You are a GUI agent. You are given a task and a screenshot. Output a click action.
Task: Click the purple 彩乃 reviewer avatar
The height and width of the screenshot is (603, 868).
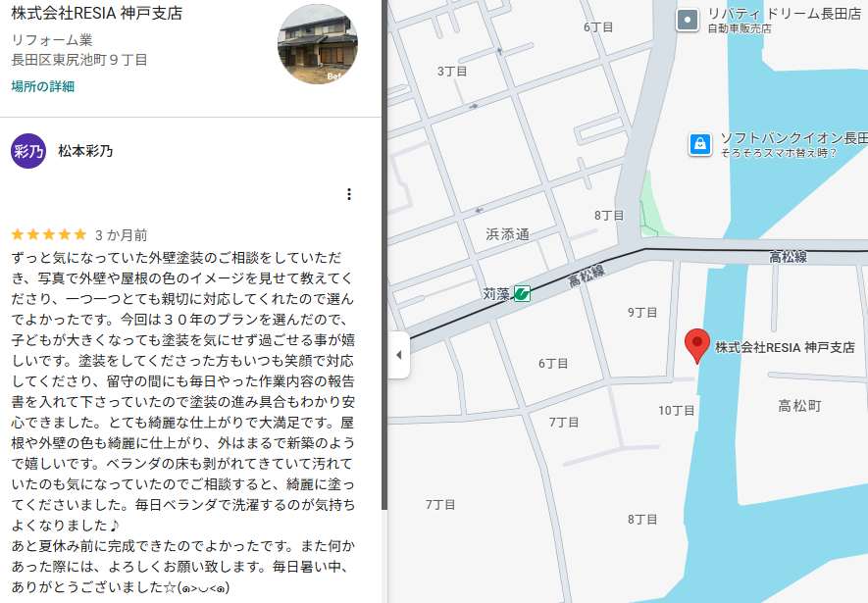tap(28, 151)
